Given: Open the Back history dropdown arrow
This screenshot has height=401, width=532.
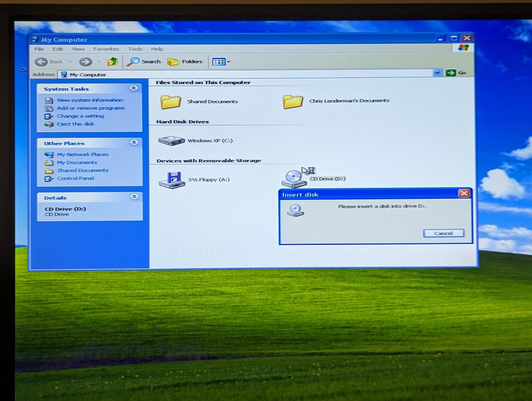Looking at the screenshot, I should 70,62.
